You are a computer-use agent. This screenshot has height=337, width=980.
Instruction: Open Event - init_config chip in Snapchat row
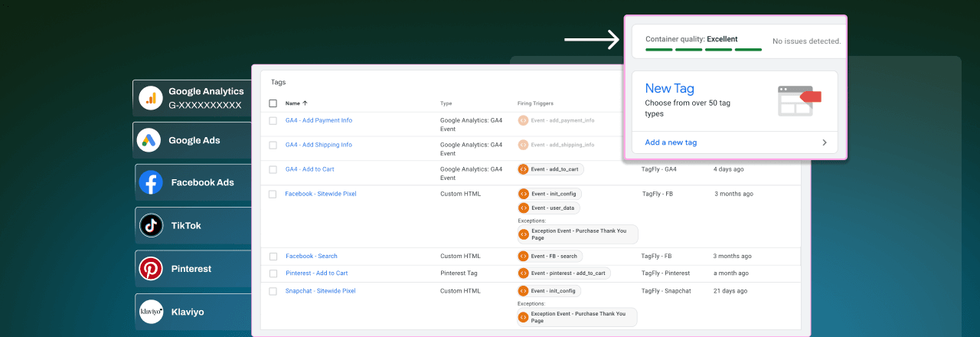[x=549, y=291]
